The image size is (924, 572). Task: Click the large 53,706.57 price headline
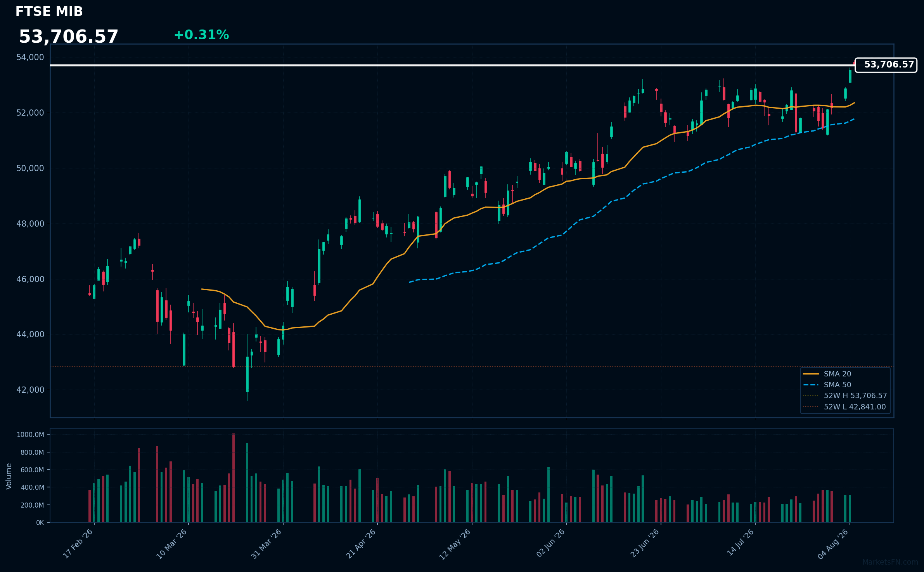tap(69, 37)
